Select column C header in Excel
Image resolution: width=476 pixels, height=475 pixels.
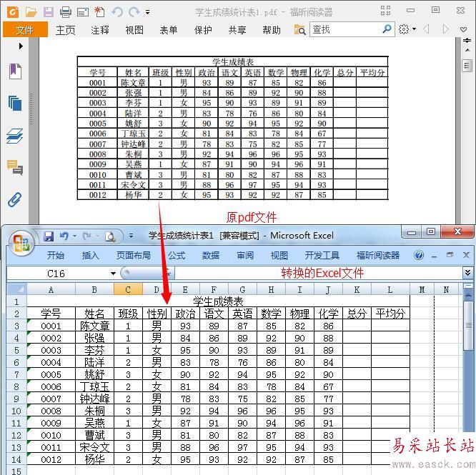coord(128,289)
